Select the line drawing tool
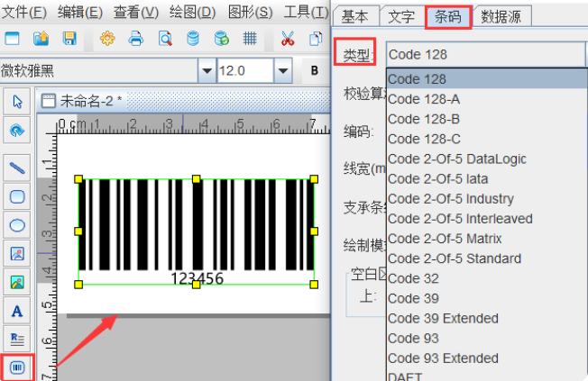 click(x=17, y=168)
